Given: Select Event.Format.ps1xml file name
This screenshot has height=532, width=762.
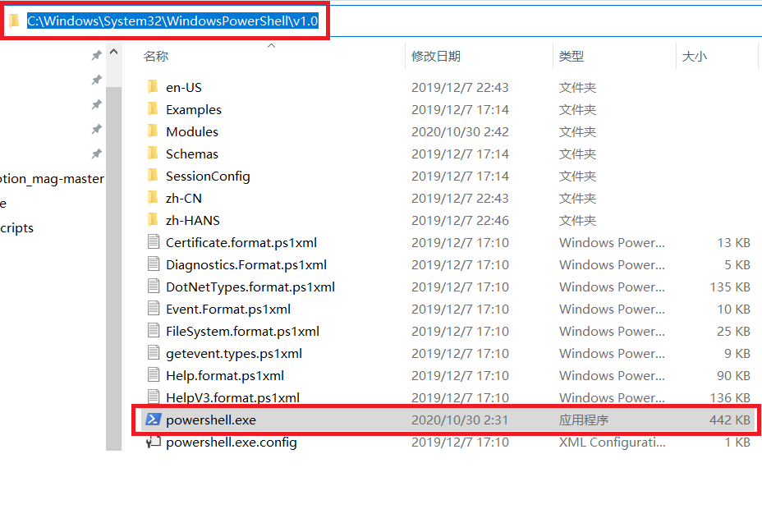Looking at the screenshot, I should point(228,309).
